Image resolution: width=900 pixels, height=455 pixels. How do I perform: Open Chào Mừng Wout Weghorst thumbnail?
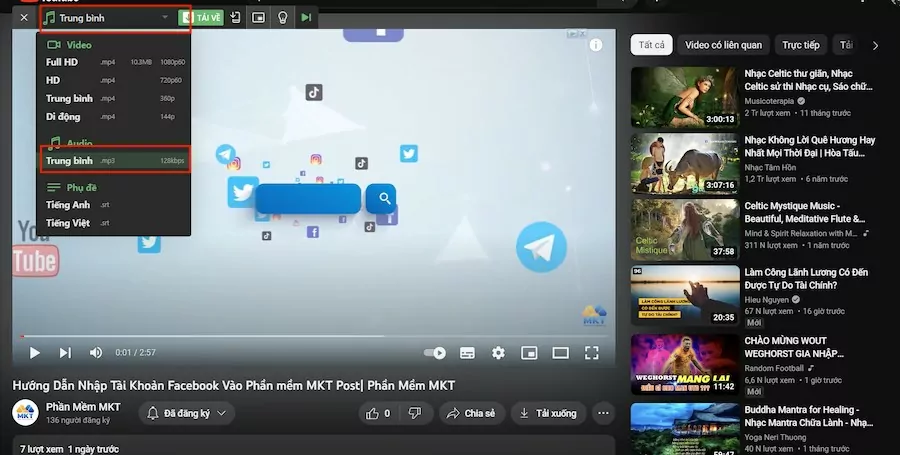point(685,364)
